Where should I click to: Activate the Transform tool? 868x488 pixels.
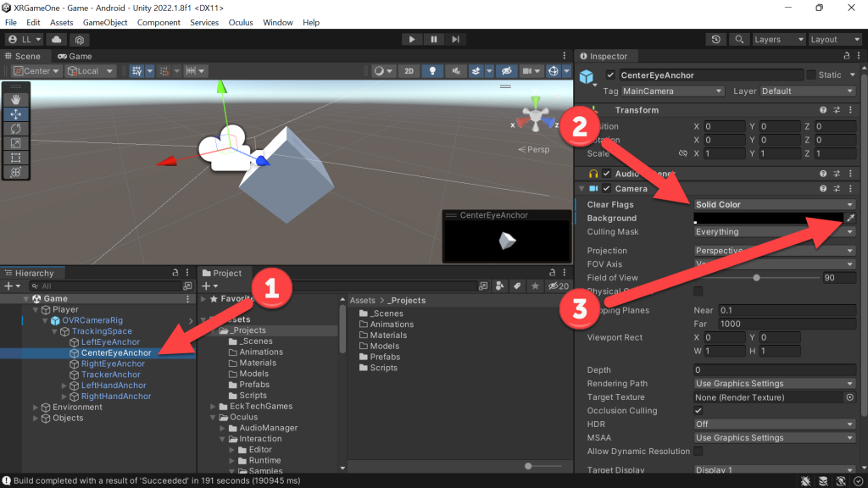click(x=15, y=172)
